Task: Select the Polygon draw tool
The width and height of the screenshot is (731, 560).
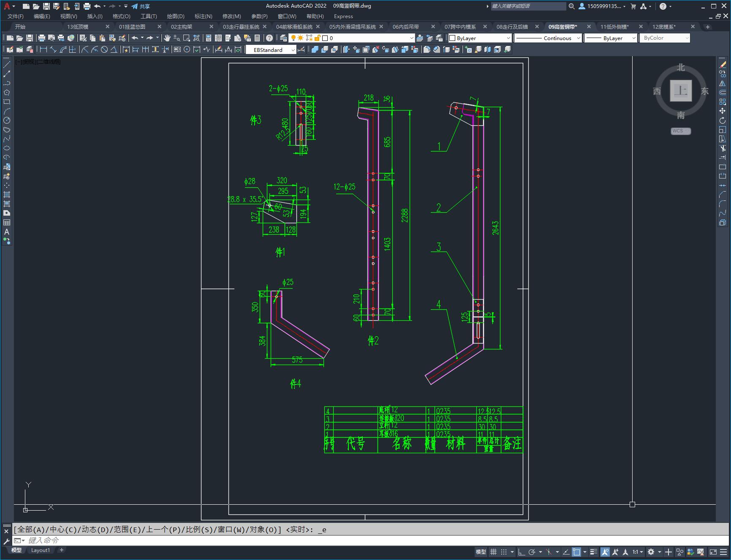Action: pos(7,92)
